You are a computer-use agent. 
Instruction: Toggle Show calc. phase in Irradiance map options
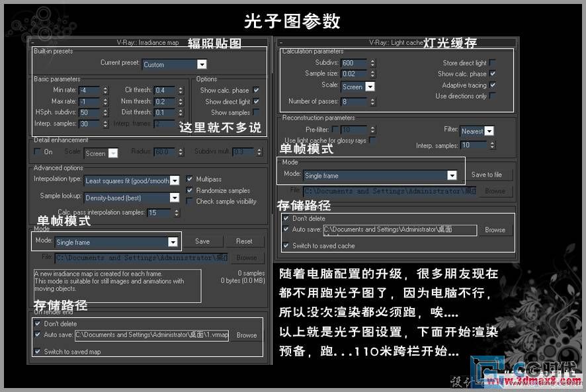256,90
